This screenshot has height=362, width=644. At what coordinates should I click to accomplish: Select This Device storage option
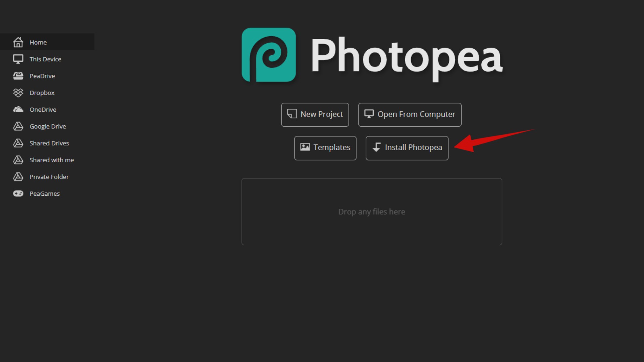(46, 59)
